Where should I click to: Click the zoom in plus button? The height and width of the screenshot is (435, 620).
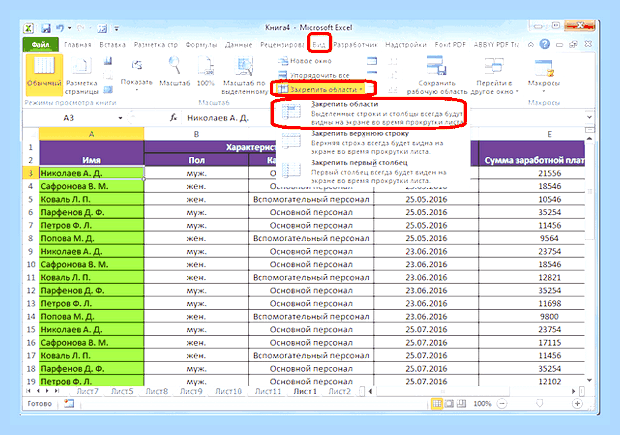point(577,404)
